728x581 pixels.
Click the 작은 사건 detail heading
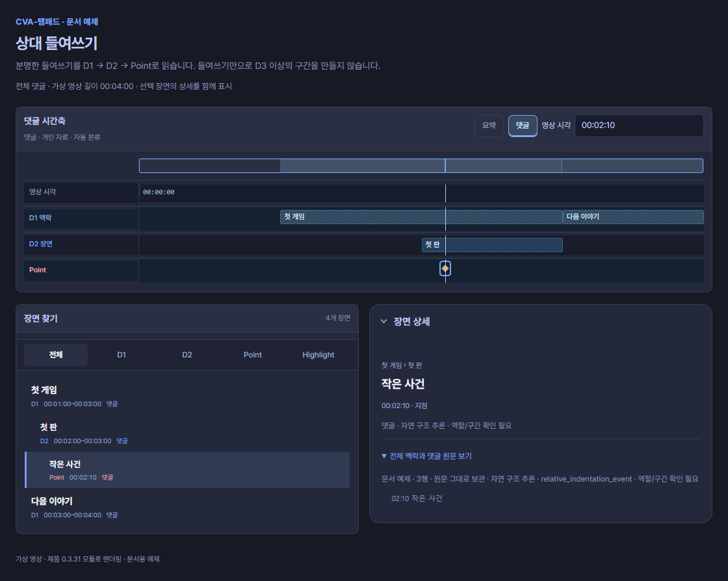click(403, 384)
